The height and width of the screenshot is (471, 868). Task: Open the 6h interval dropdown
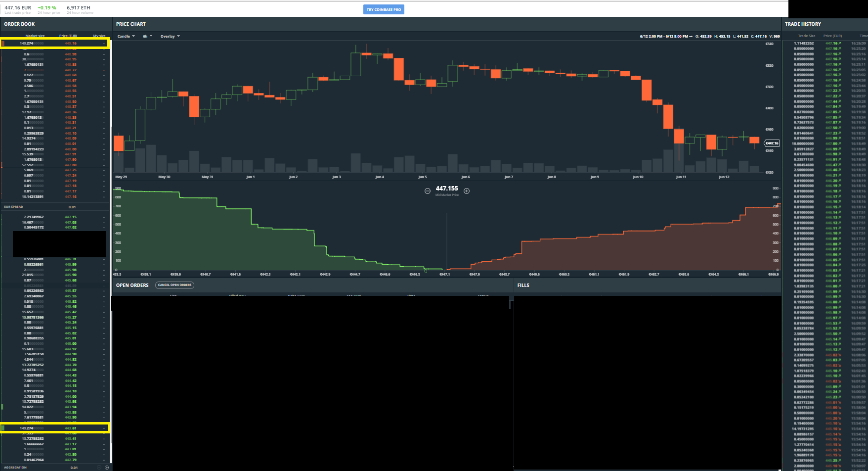[x=147, y=36]
